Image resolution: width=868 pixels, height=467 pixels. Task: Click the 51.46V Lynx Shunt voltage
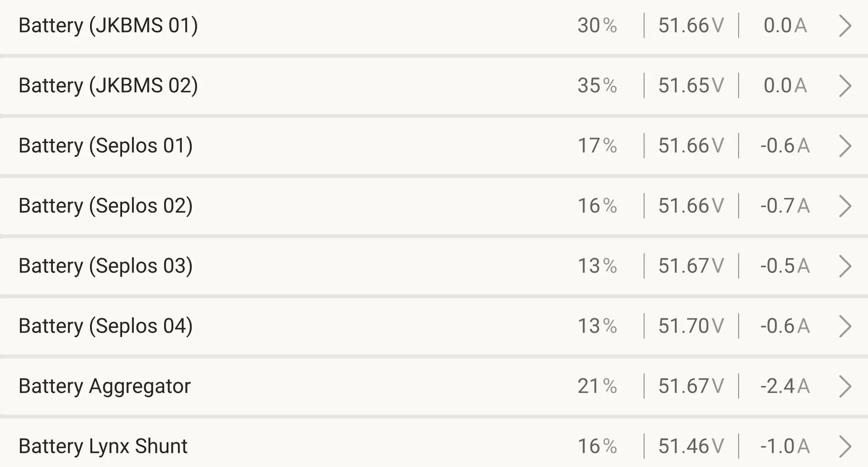(691, 446)
